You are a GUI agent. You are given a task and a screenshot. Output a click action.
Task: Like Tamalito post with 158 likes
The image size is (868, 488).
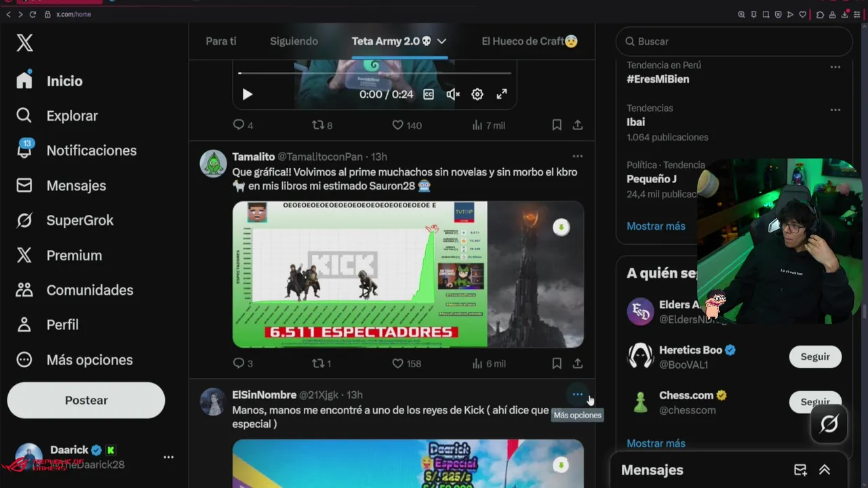coord(406,363)
